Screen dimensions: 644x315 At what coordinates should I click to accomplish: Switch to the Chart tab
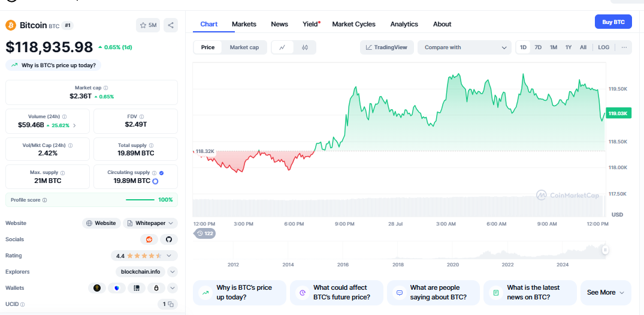(x=209, y=24)
